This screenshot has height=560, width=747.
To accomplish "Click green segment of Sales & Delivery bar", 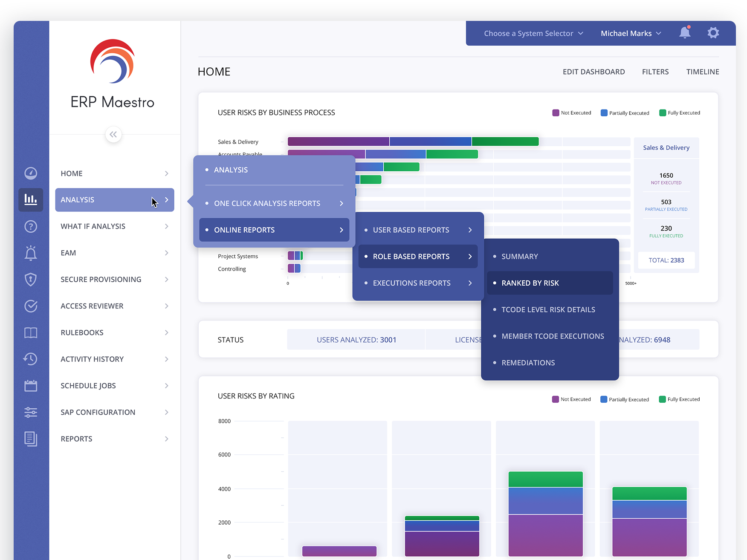I will point(505,141).
